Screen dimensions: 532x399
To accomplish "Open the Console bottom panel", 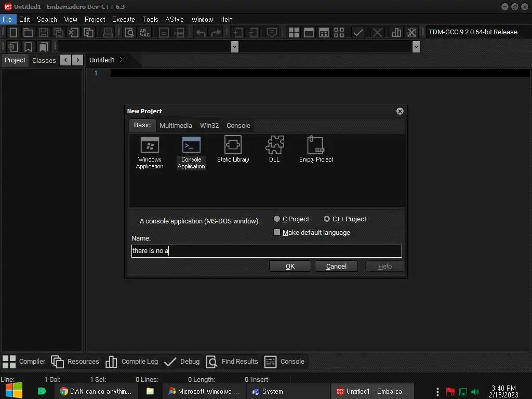I will tap(284, 362).
